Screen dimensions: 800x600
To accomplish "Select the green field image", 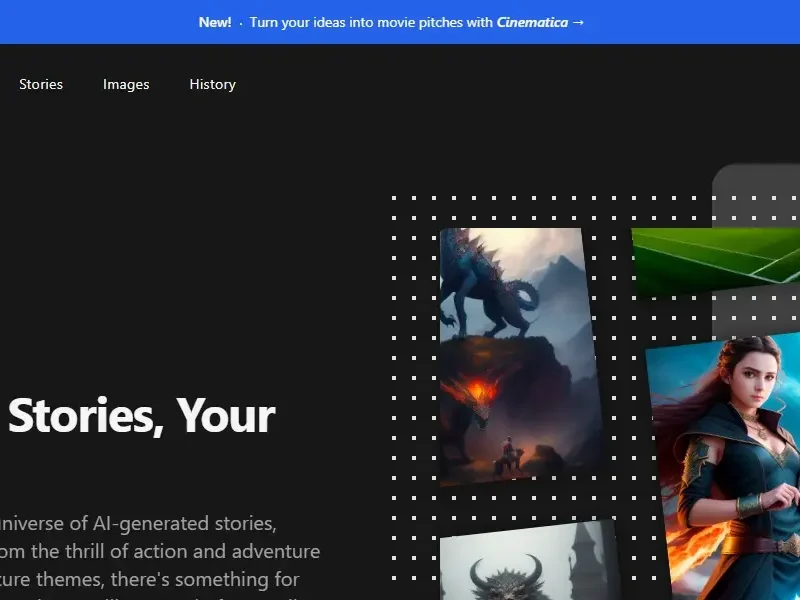I will [715, 258].
